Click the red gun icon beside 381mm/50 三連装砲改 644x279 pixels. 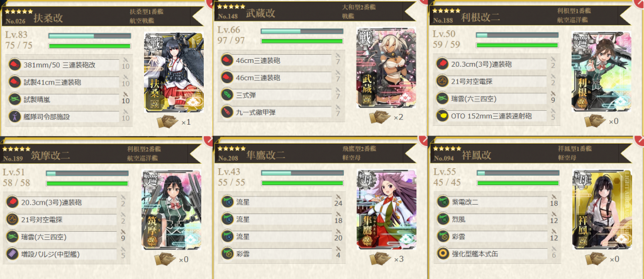pos(15,65)
